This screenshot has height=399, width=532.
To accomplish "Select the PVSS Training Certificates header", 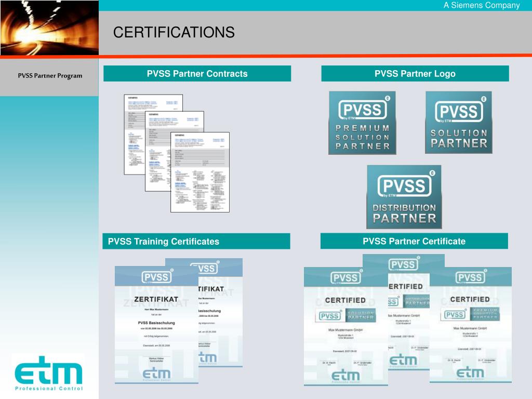I will pos(196,241).
